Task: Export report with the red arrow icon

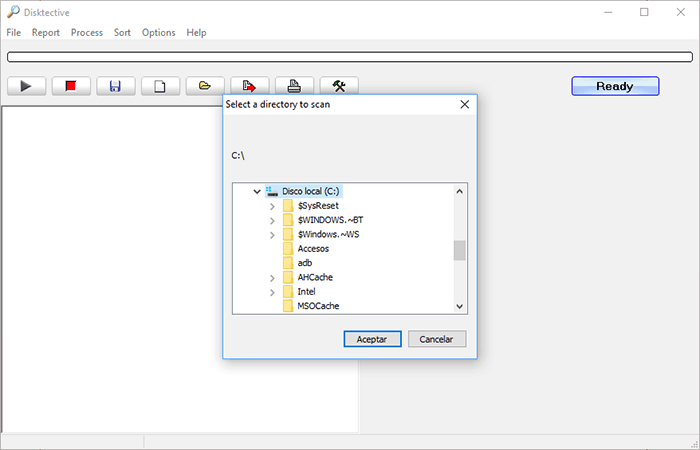Action: click(250, 86)
